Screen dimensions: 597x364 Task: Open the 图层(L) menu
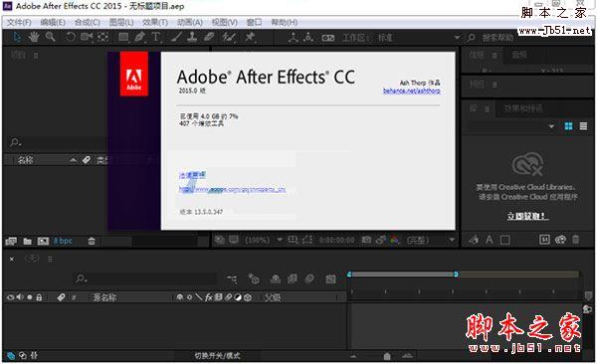tap(121, 23)
